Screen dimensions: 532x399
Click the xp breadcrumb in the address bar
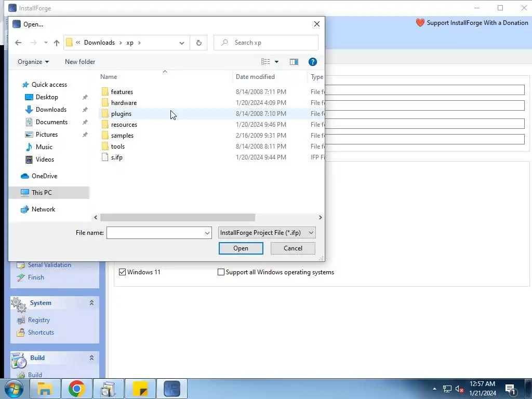[x=130, y=43]
